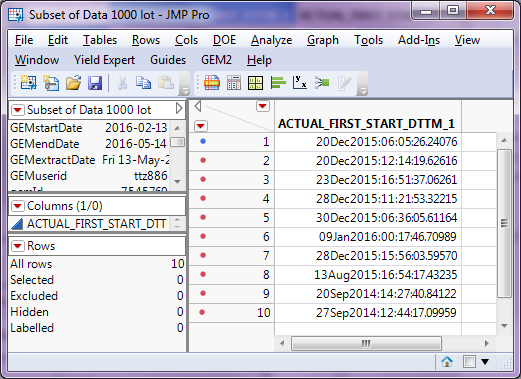This screenshot has width=521, height=379.
Task: Open the Columns red triangle menu
Action: [x=18, y=206]
